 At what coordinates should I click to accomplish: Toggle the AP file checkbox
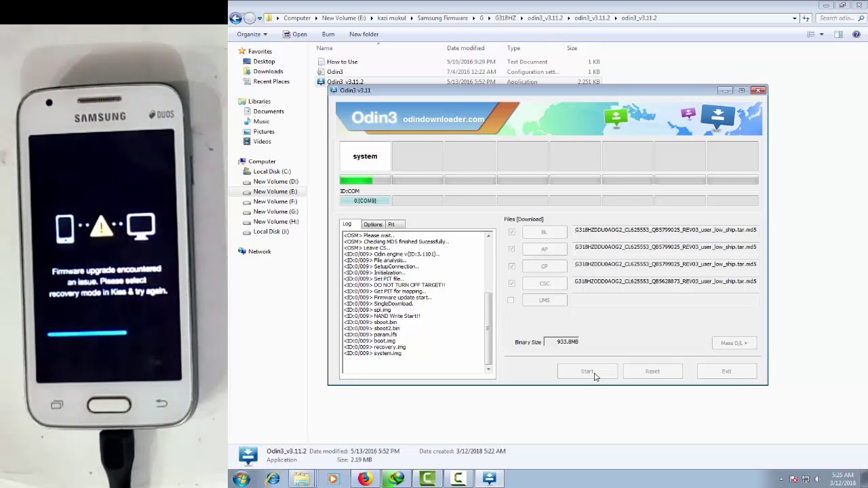click(x=511, y=249)
